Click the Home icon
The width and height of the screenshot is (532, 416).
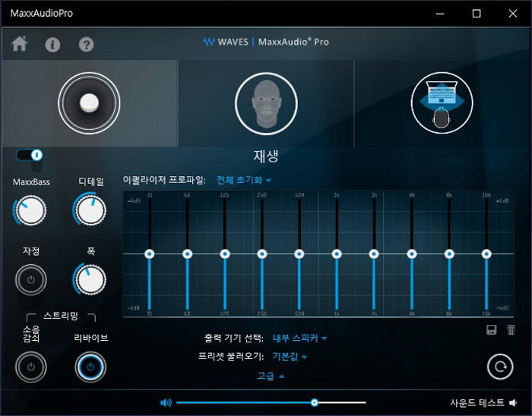click(x=20, y=44)
